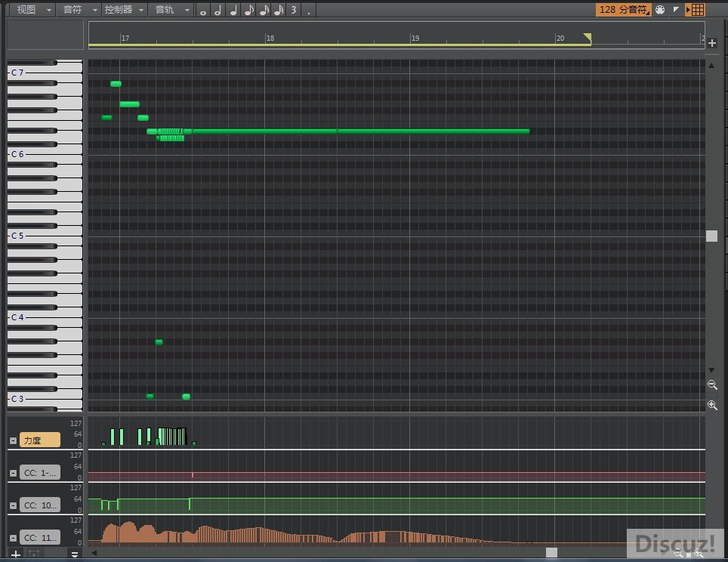This screenshot has width=728, height=562.
Task: Open the 视图 menu
Action: click(x=26, y=10)
